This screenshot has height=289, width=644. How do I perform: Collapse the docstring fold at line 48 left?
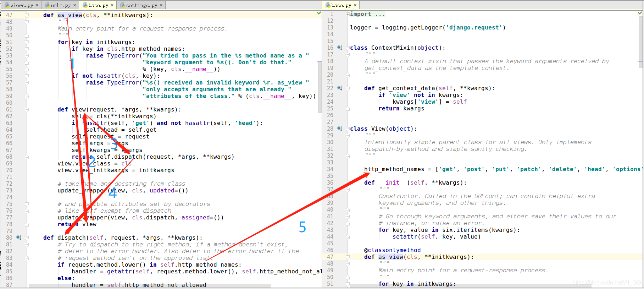27,22
